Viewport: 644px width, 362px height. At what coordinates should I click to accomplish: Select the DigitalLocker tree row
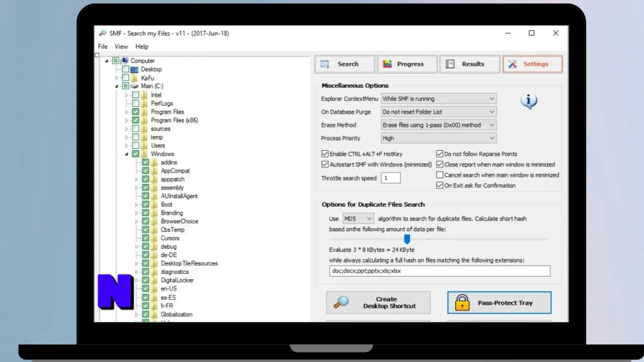coord(177,280)
